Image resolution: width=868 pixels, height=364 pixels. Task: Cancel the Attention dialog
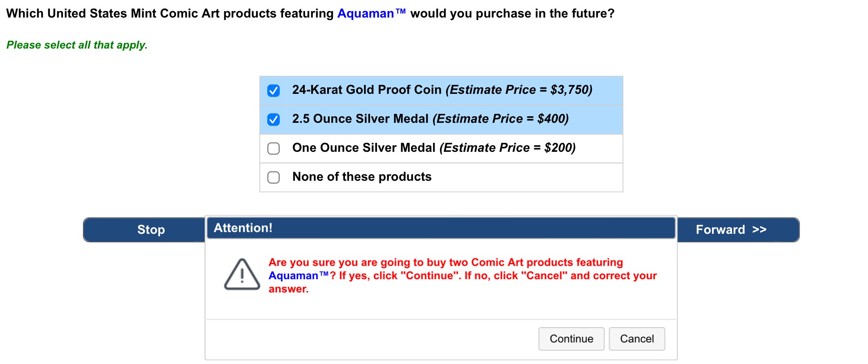pos(636,339)
